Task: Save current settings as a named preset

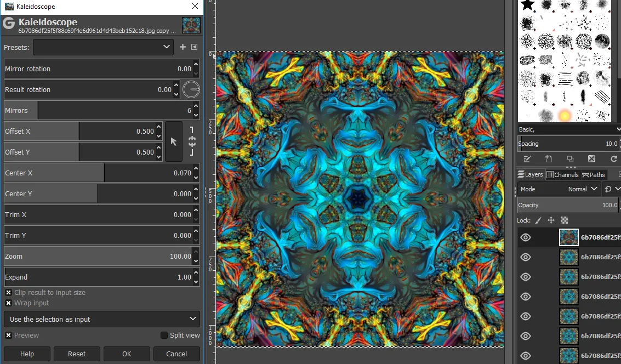Action: pos(183,47)
